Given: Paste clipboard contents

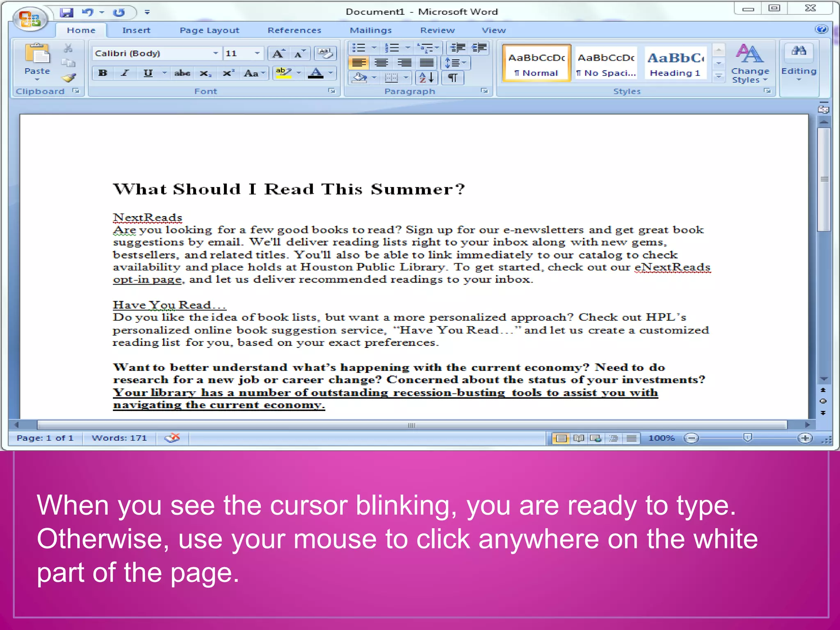Looking at the screenshot, I should [x=37, y=59].
